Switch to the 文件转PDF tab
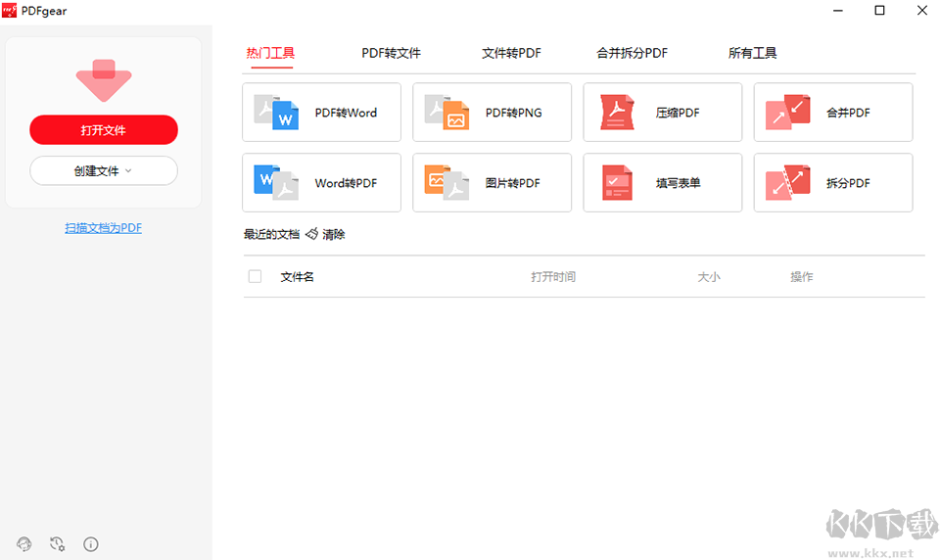 click(511, 53)
